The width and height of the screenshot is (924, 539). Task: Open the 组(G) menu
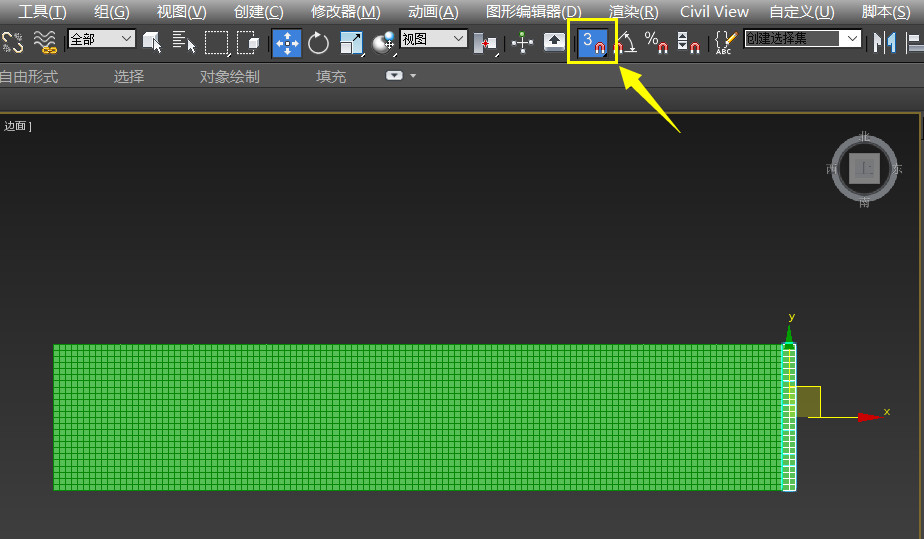point(111,12)
